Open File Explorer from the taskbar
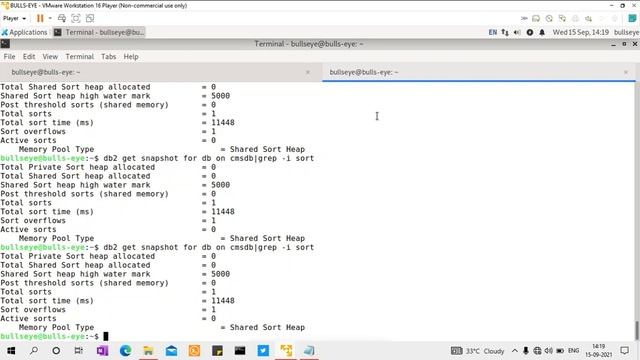 148,351
